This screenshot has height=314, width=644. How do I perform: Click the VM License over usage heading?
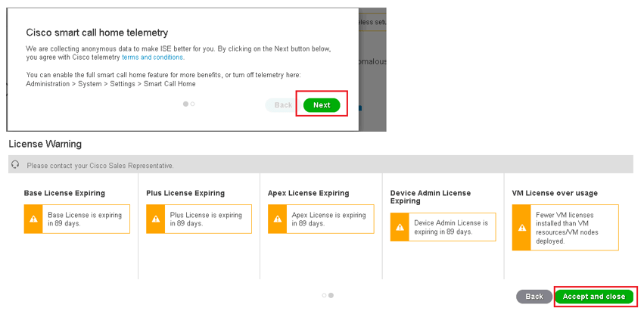555,193
